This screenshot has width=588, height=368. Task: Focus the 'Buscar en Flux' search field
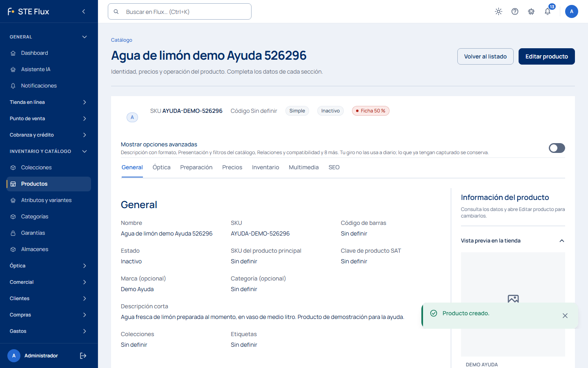point(180,11)
